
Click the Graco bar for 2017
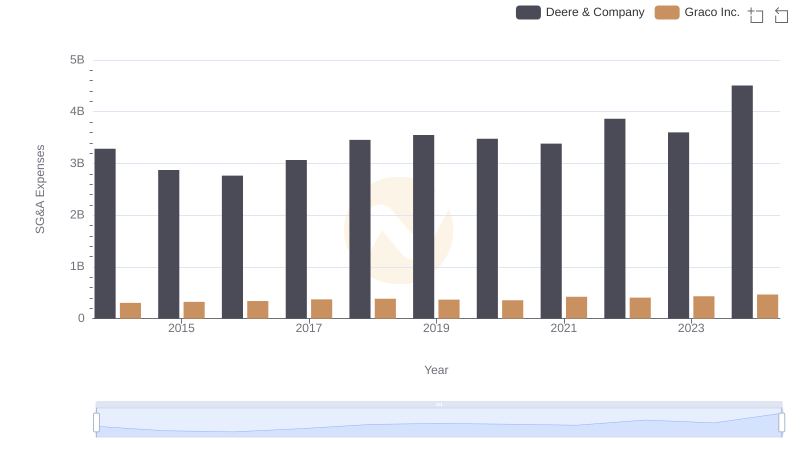[321, 309]
